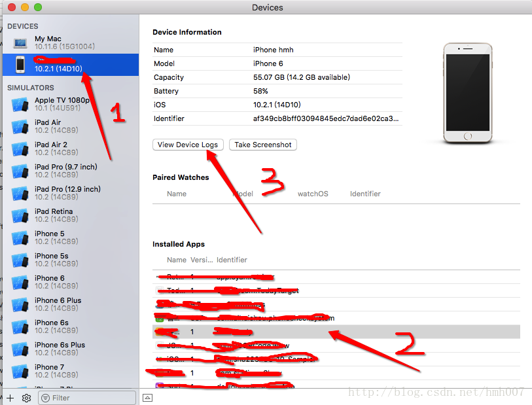Viewport: 532px width, 405px height.
Task: Select the iPad Retina simulator
Action: (71, 215)
